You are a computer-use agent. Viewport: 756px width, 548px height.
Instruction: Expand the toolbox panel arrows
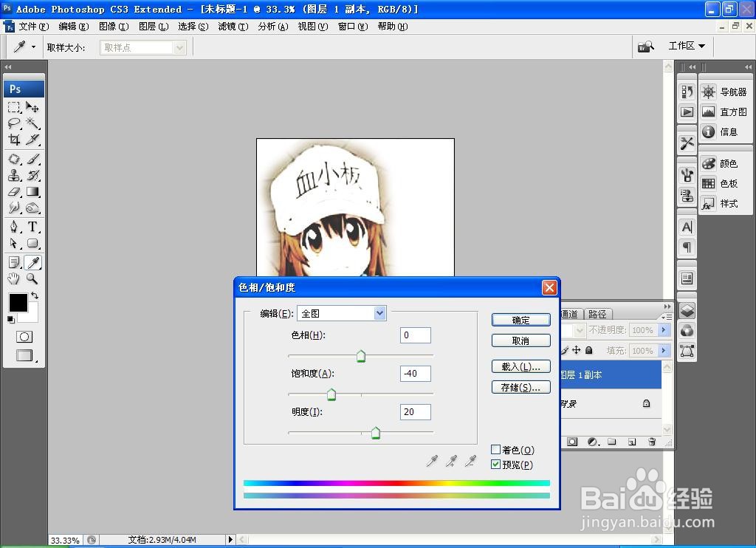point(7,67)
